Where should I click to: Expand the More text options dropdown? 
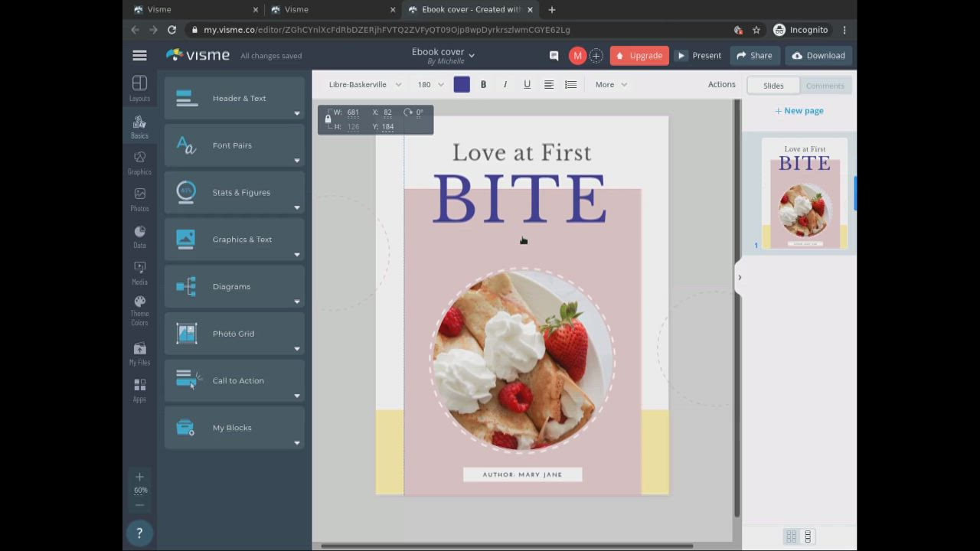[x=611, y=85]
